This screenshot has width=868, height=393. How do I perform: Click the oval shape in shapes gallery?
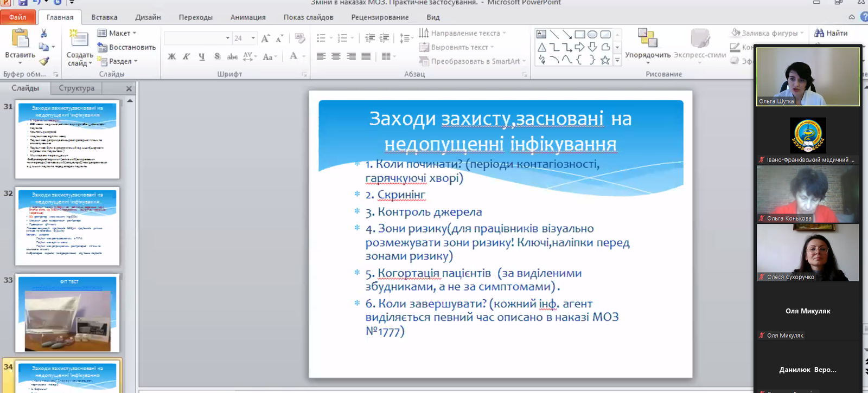(592, 34)
